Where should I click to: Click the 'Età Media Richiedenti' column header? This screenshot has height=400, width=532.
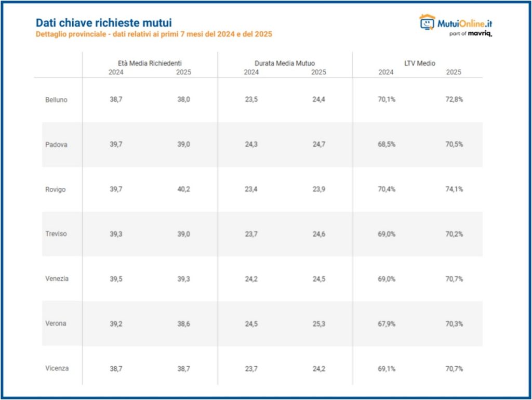pos(150,63)
